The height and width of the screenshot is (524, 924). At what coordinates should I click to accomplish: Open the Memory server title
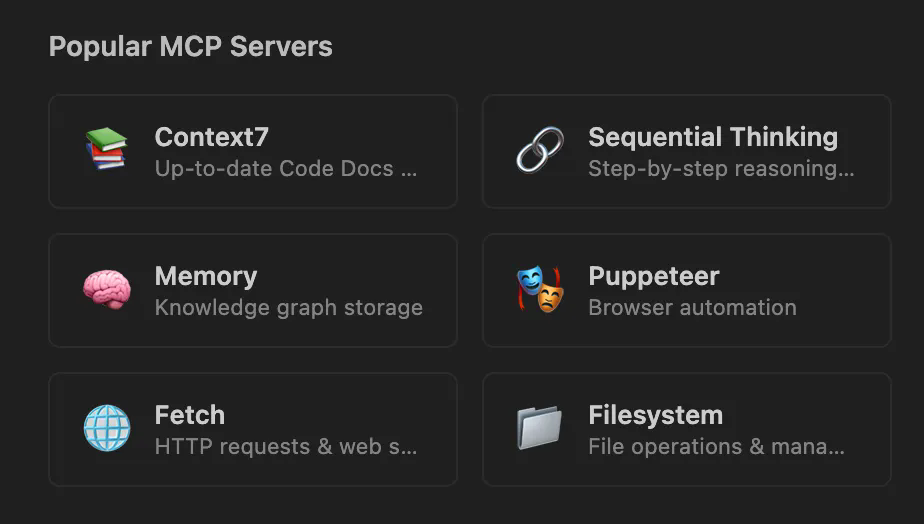(206, 277)
